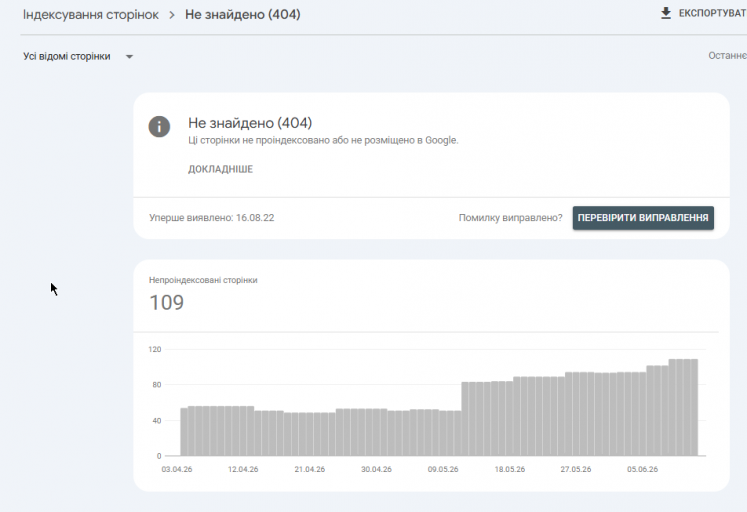Click ПЕРЕВІРИТИ ВИПРАВЛЕННЯ button
The image size is (747, 512).
pos(643,218)
